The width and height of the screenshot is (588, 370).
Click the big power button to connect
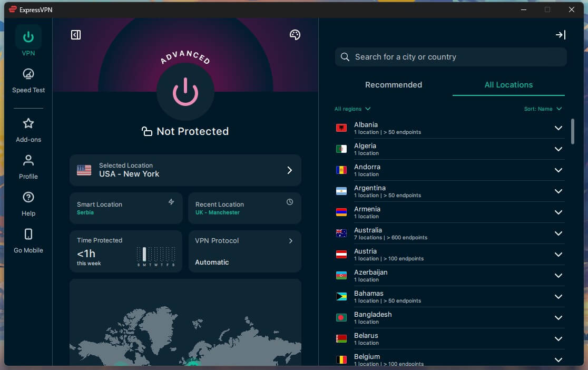tap(185, 92)
